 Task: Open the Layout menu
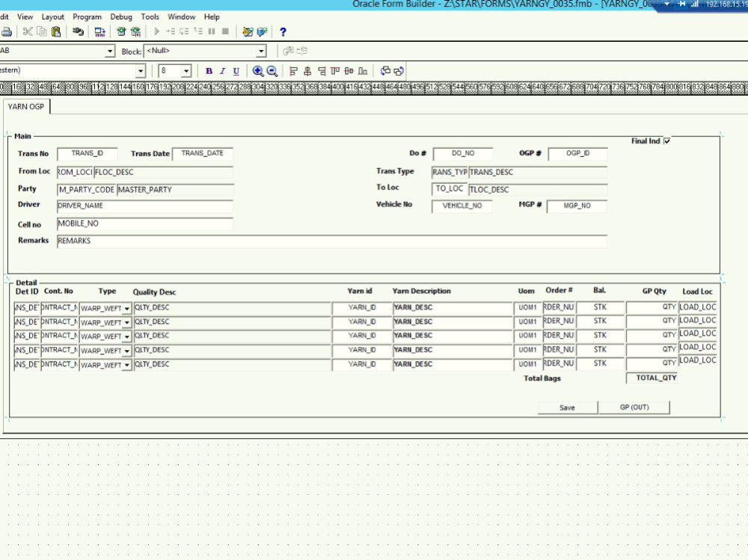(52, 16)
